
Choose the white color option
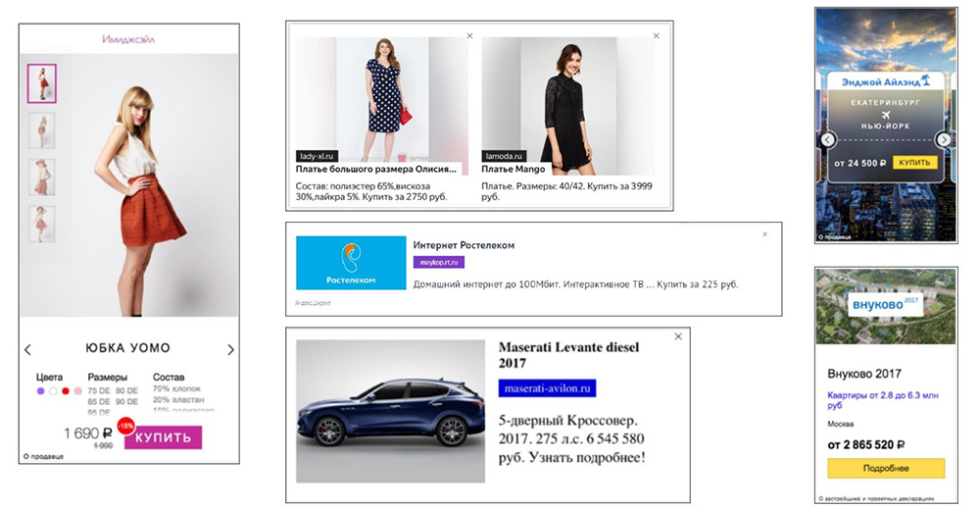[x=53, y=391]
